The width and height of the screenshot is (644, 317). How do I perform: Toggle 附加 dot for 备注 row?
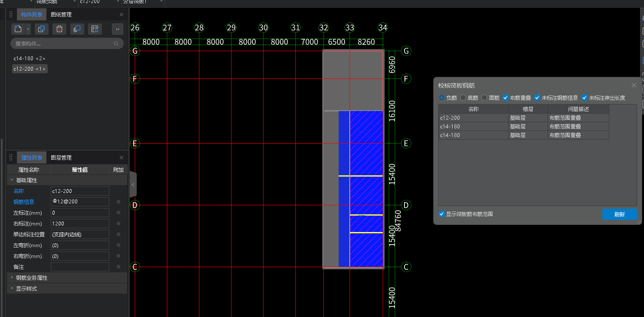tap(118, 267)
